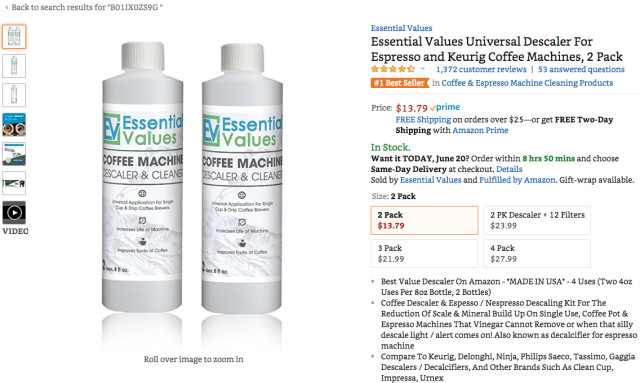Image resolution: width=640 pixels, height=383 pixels.
Task: Go back to search results link
Action: 84,7
